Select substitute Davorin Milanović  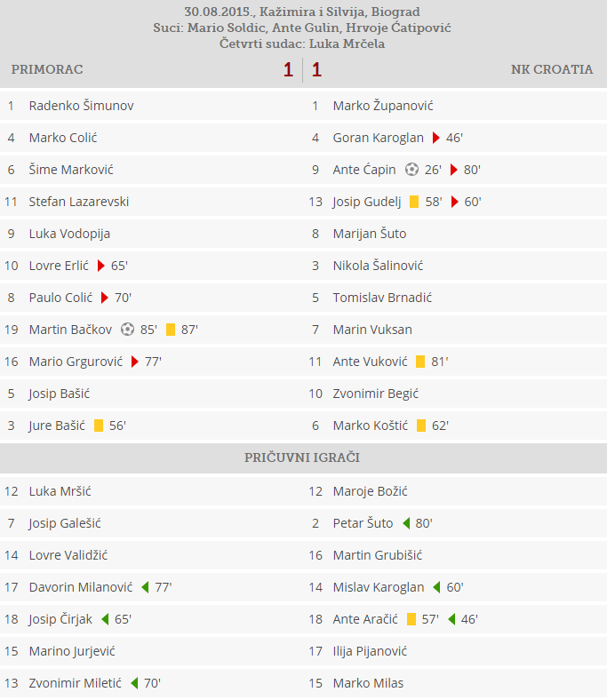[81, 587]
